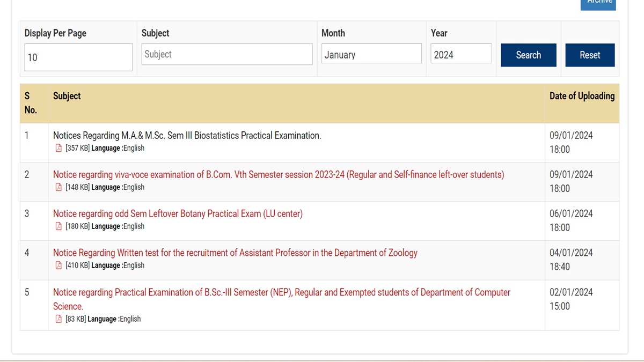Click the Year filter label
Image resolution: width=644 pixels, height=362 pixels.
439,33
